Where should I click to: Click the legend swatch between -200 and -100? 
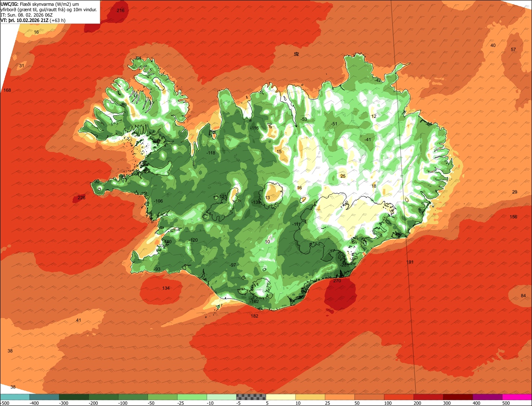point(103,397)
